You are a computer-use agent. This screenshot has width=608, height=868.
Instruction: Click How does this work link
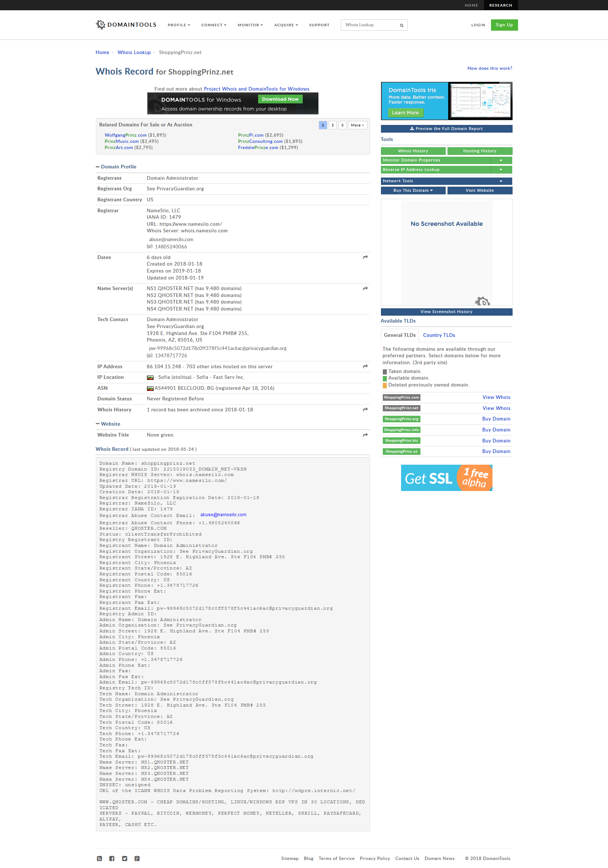(490, 68)
